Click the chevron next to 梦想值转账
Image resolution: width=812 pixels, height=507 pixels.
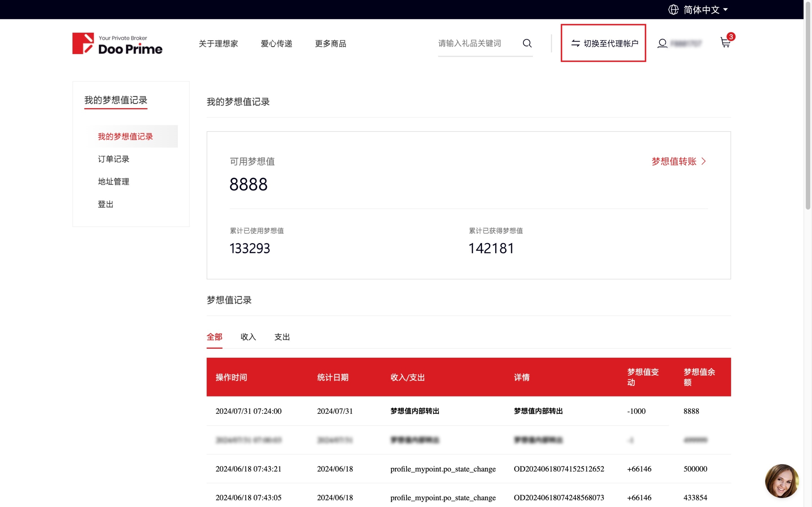pyautogui.click(x=704, y=161)
